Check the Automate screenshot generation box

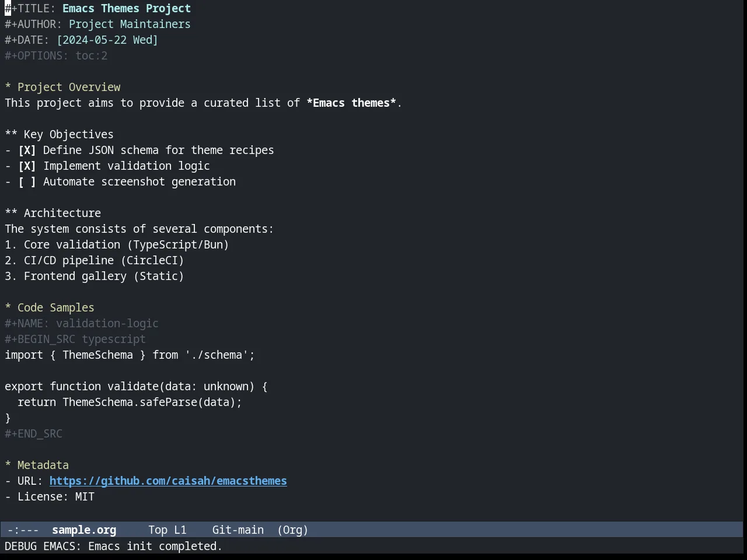[x=27, y=181]
